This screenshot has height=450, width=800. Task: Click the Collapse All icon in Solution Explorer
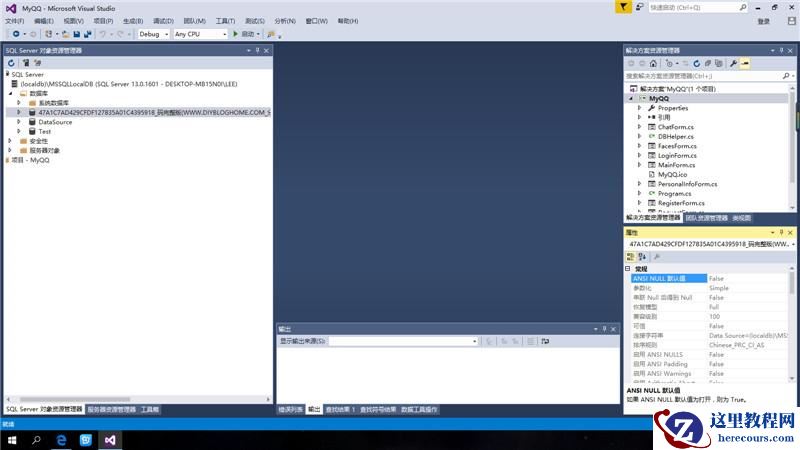point(708,64)
